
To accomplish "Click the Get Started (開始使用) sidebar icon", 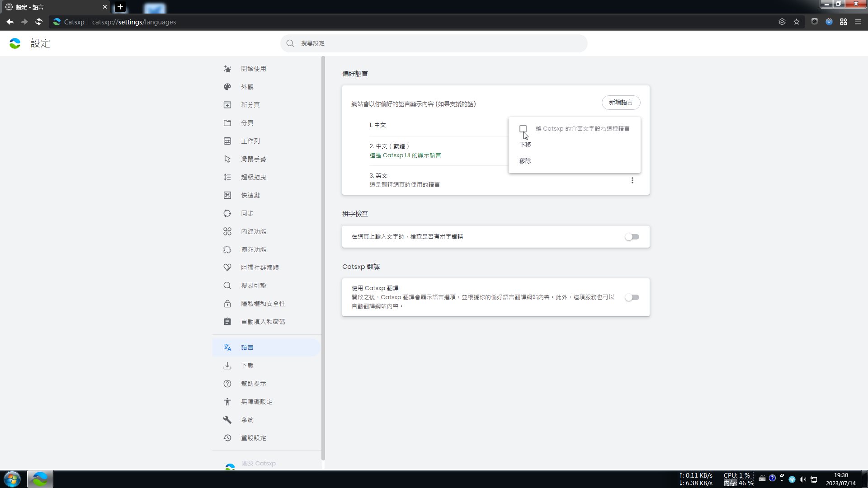I will coord(227,69).
